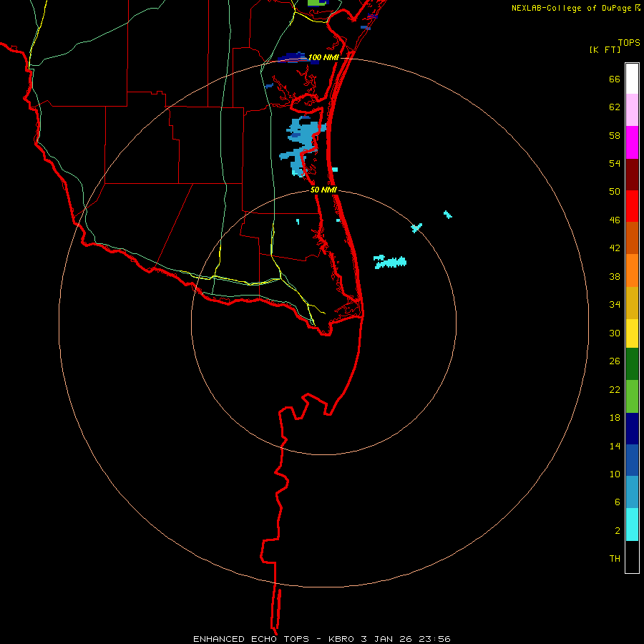The height and width of the screenshot is (644, 644).
Task: Click the green echo at top edge of map
Action: pos(317,2)
